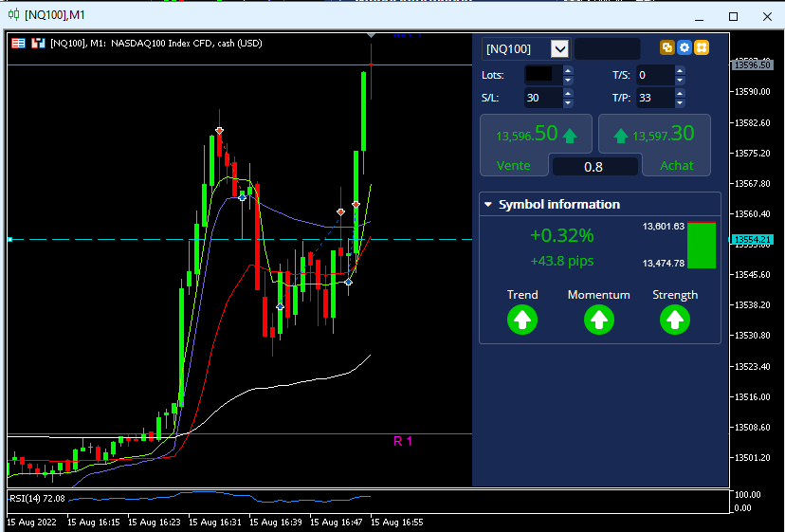
Task: Increase T/P value with up arrow
Action: point(680,93)
